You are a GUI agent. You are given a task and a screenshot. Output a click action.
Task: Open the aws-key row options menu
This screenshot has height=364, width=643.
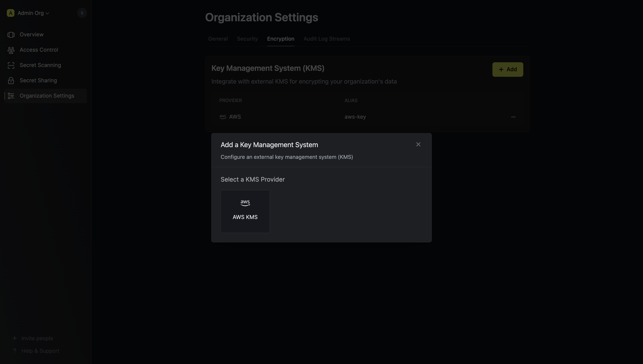click(513, 117)
